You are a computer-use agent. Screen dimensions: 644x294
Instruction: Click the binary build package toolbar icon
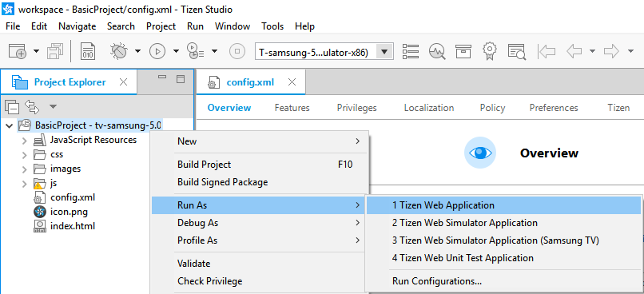[x=88, y=51]
